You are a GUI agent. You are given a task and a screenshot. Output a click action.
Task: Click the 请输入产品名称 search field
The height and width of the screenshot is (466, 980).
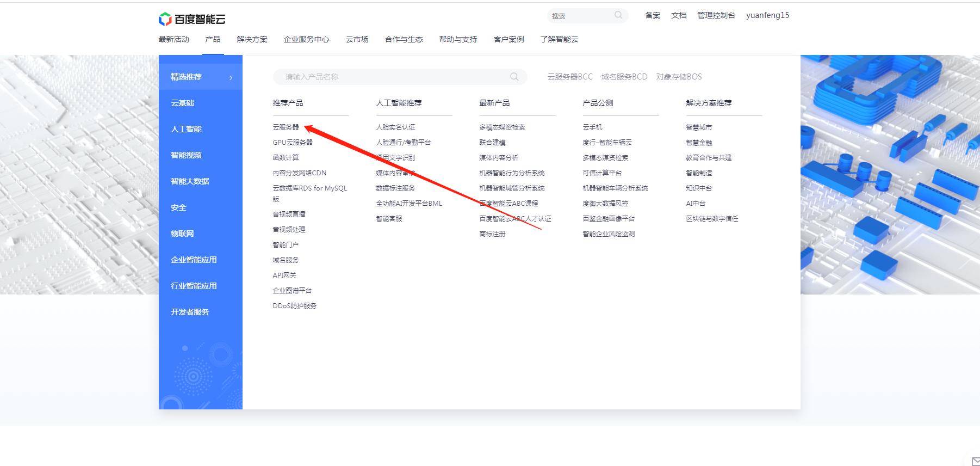[400, 77]
